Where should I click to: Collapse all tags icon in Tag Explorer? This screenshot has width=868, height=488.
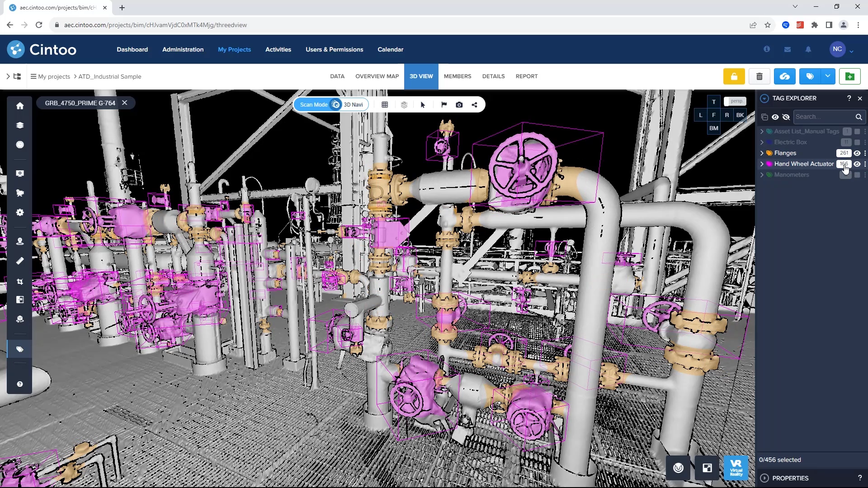click(764, 117)
